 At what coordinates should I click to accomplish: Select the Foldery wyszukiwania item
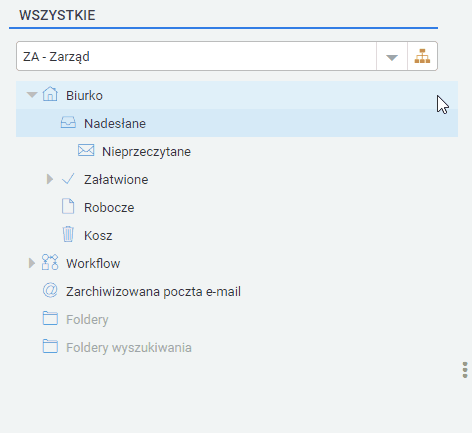pyautogui.click(x=129, y=348)
